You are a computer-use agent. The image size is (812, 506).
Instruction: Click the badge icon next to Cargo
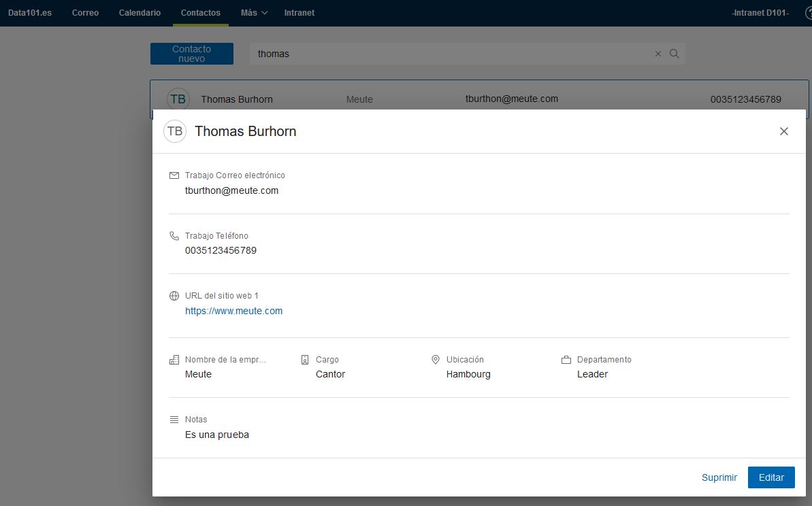(x=305, y=360)
